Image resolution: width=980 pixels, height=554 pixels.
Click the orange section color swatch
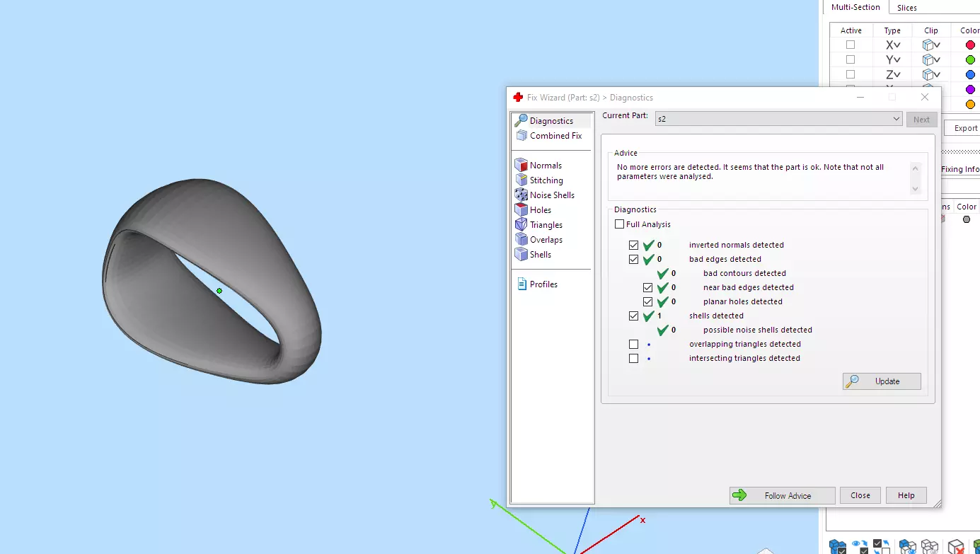(x=970, y=104)
